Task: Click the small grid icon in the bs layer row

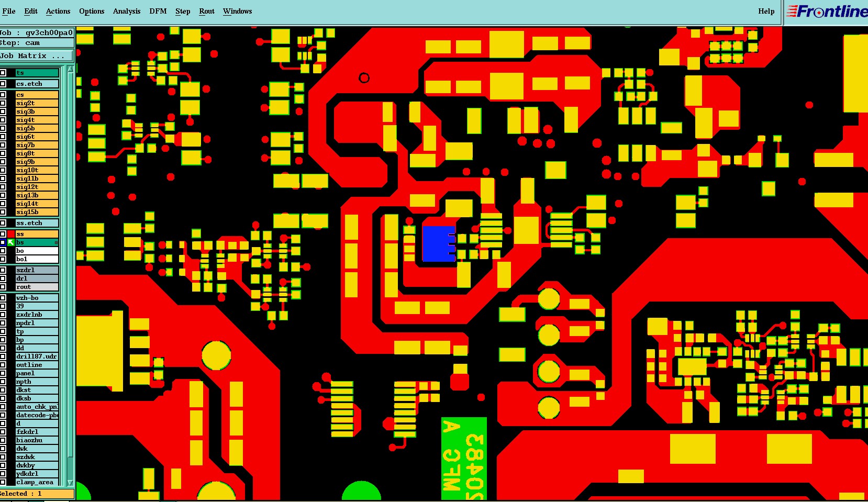Action: point(56,242)
